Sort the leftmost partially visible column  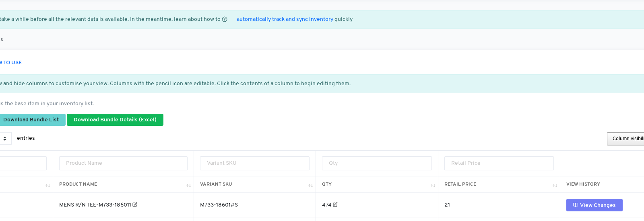[x=48, y=186]
